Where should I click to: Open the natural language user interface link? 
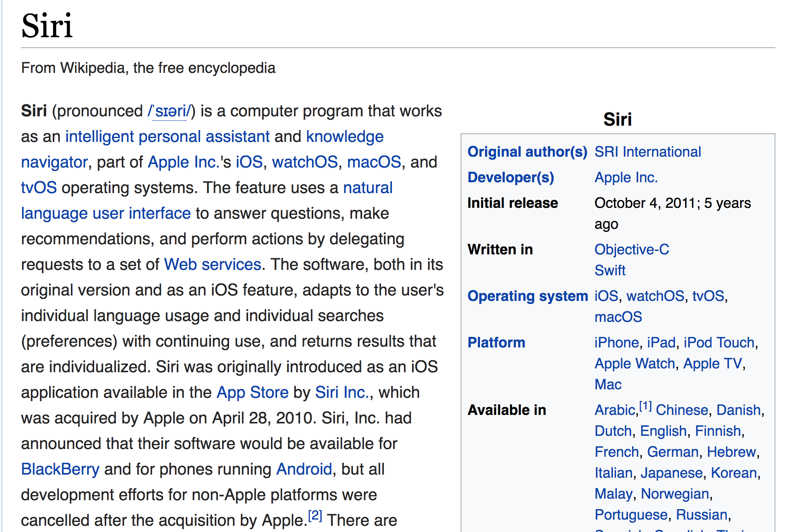[x=106, y=214]
